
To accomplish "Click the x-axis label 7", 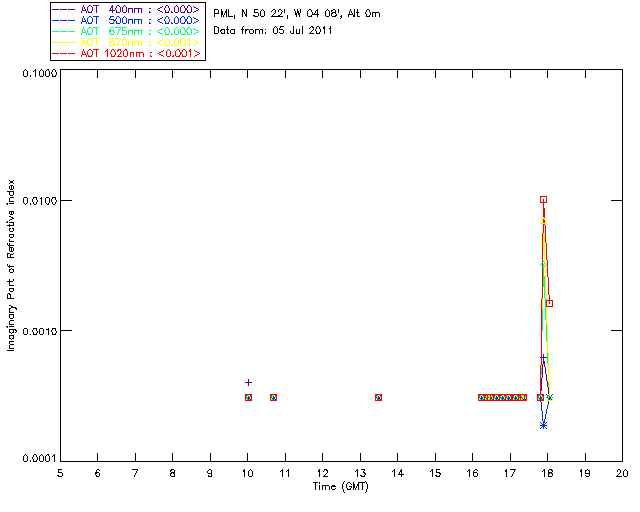I will tap(135, 473).
